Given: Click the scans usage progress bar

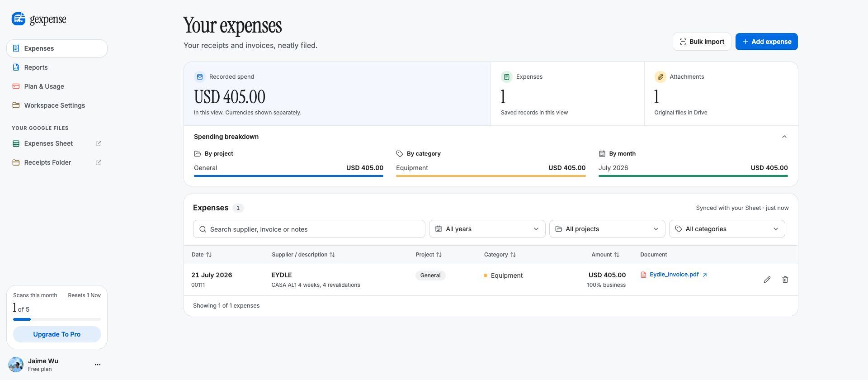Looking at the screenshot, I should point(57,319).
